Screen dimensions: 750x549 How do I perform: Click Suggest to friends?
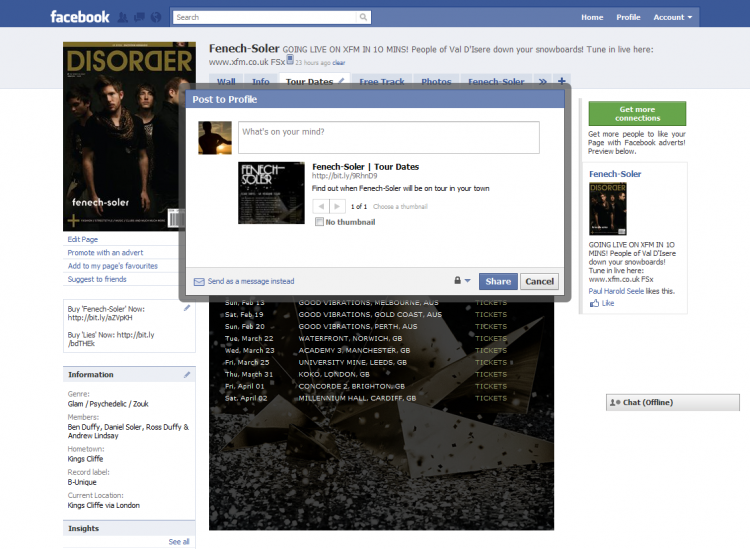pos(97,279)
